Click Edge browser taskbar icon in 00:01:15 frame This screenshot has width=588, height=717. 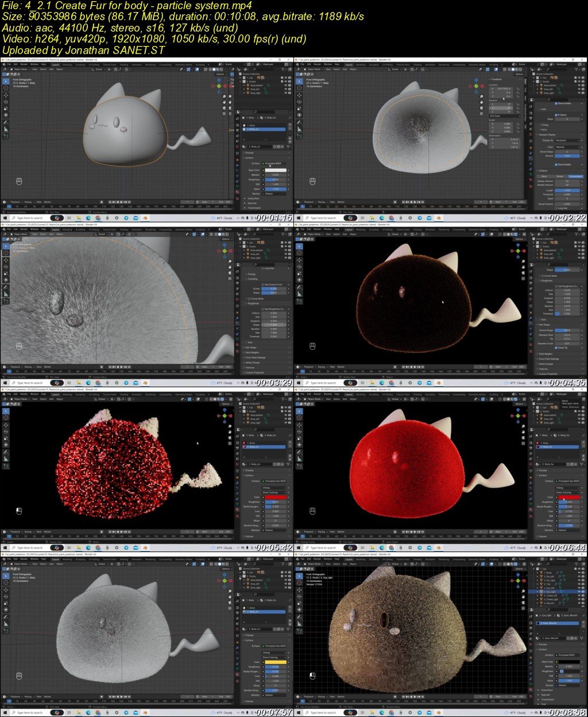tap(88, 218)
